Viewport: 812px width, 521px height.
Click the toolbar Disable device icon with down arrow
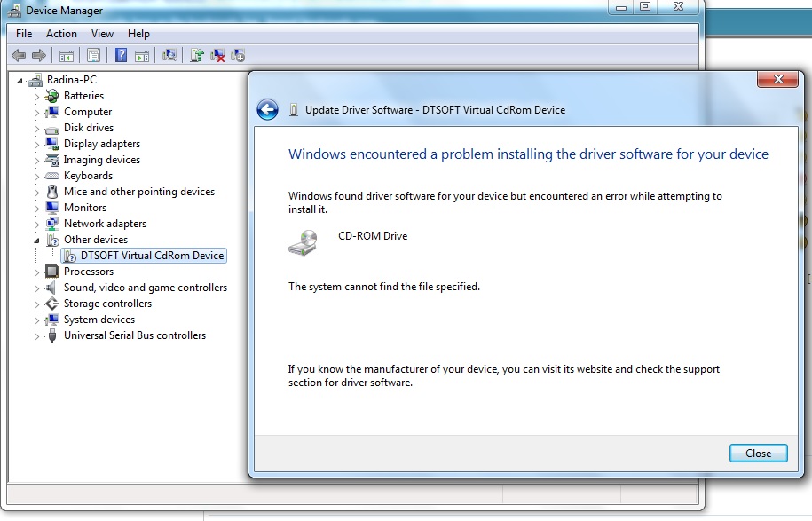[238, 55]
